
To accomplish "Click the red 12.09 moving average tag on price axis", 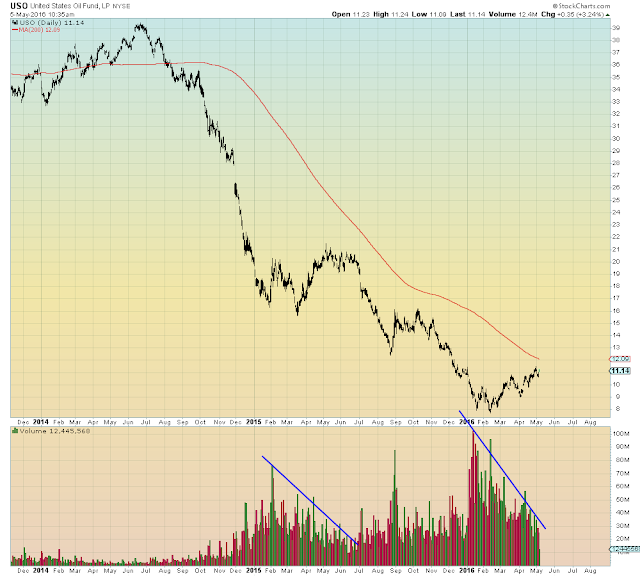I will coord(620,359).
